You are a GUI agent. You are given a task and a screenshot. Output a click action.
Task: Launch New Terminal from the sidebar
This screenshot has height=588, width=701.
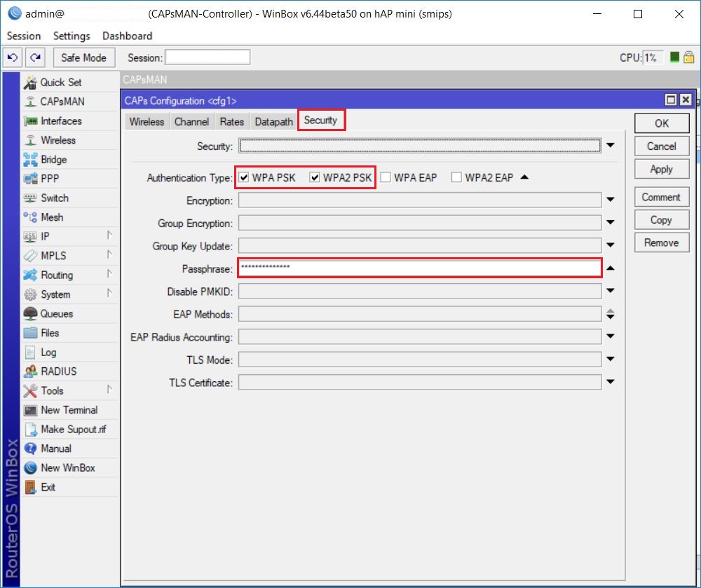point(70,410)
